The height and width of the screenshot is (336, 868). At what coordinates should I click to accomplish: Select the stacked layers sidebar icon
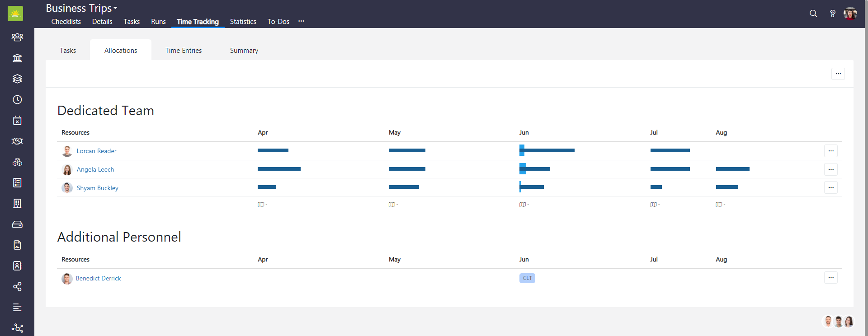tap(17, 79)
